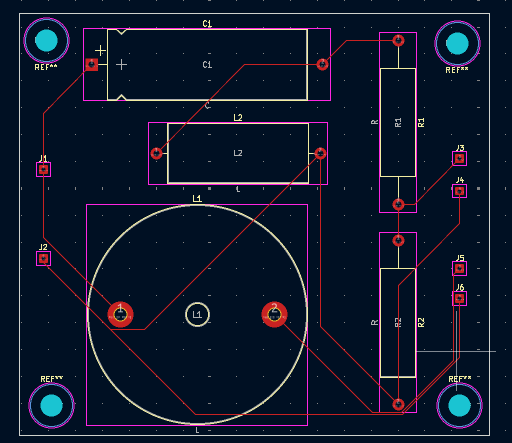Click the mounting hole nearest capacitor C1's plus pad
The image size is (512, 443).
coord(46,40)
